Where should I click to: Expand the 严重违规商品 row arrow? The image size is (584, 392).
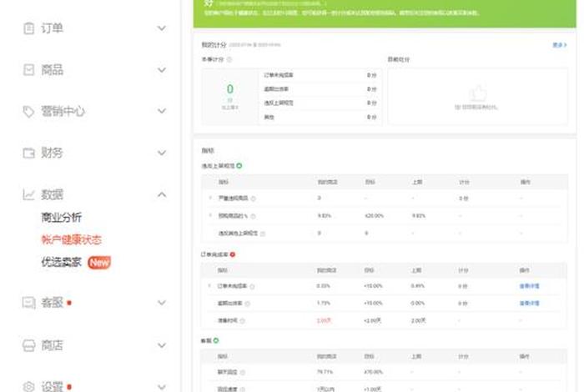coord(210,198)
